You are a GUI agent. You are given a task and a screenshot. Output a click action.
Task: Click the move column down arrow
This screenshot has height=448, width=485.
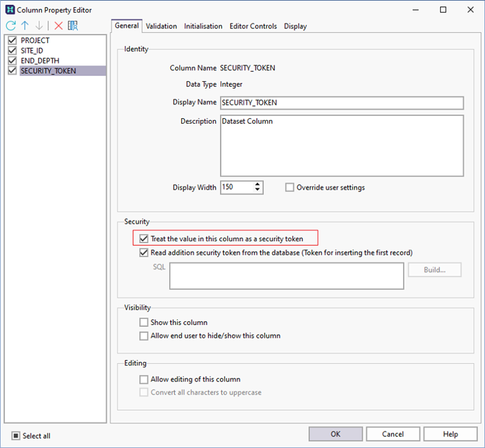[x=39, y=26]
